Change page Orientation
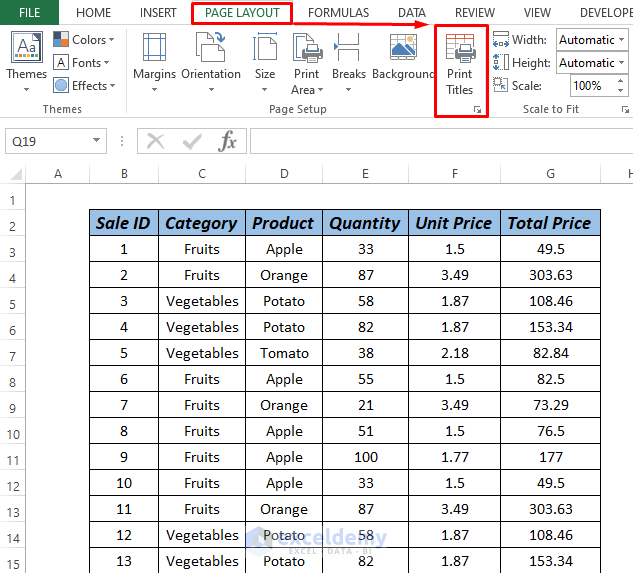 tap(211, 62)
